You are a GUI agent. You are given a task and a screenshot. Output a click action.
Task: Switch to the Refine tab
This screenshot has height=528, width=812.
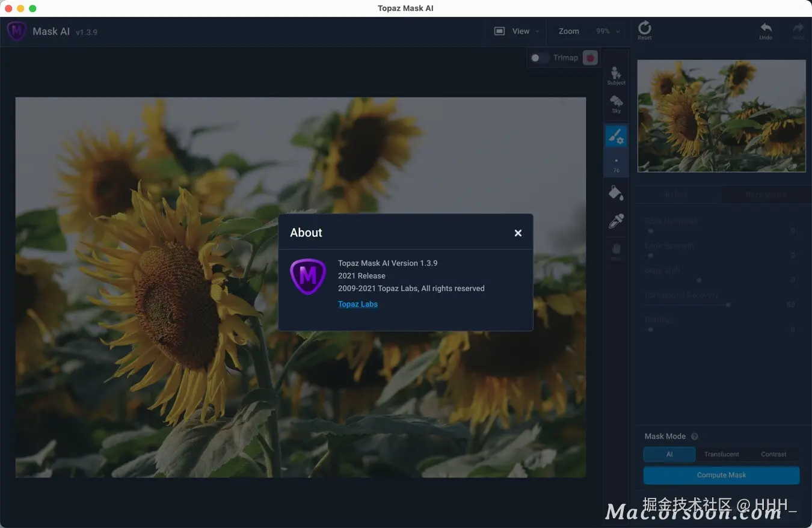tap(677, 195)
